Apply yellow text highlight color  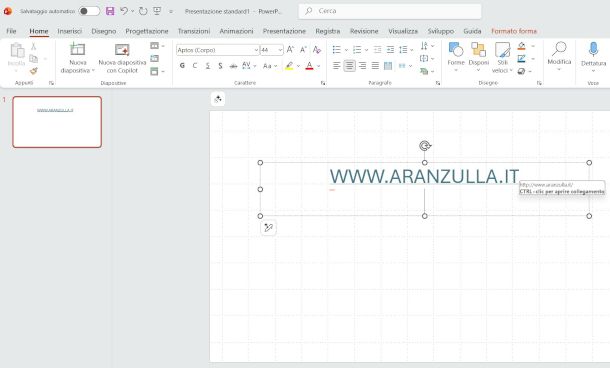pos(289,66)
